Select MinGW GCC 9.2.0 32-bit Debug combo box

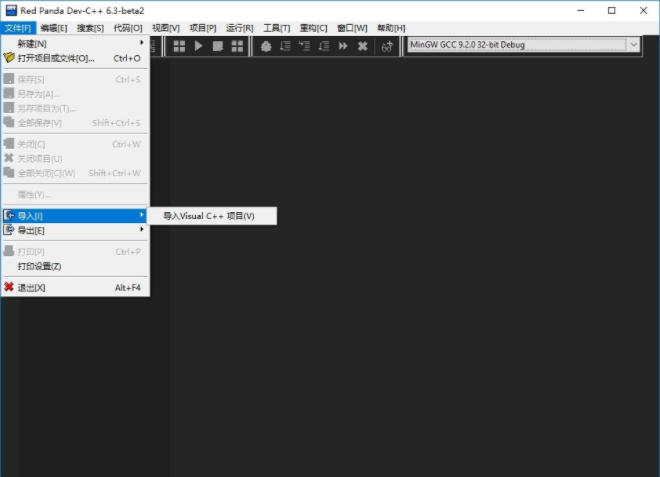click(x=523, y=45)
